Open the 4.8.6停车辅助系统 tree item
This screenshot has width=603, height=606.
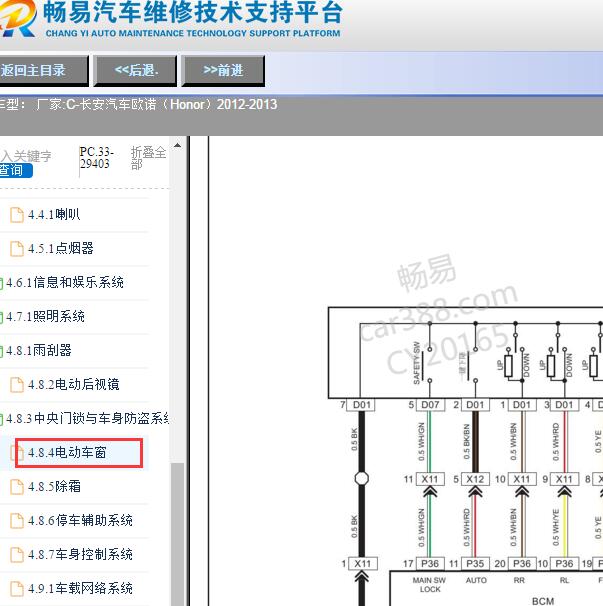pyautogui.click(x=80, y=521)
